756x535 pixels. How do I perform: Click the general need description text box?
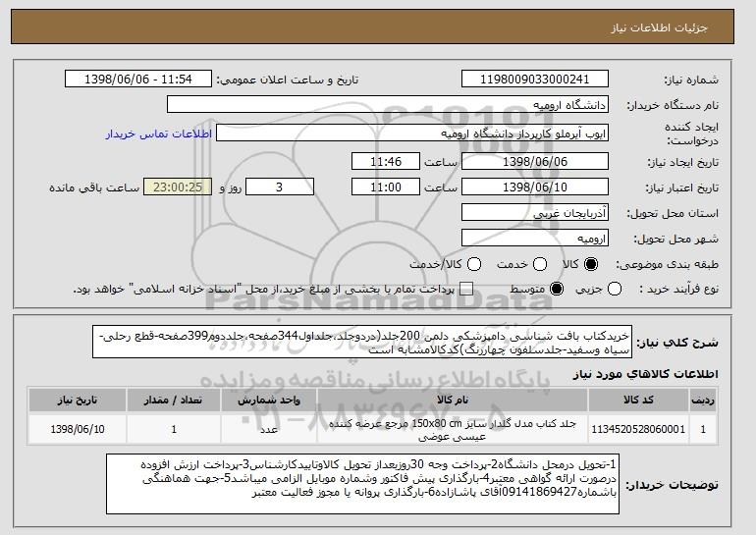(362, 343)
